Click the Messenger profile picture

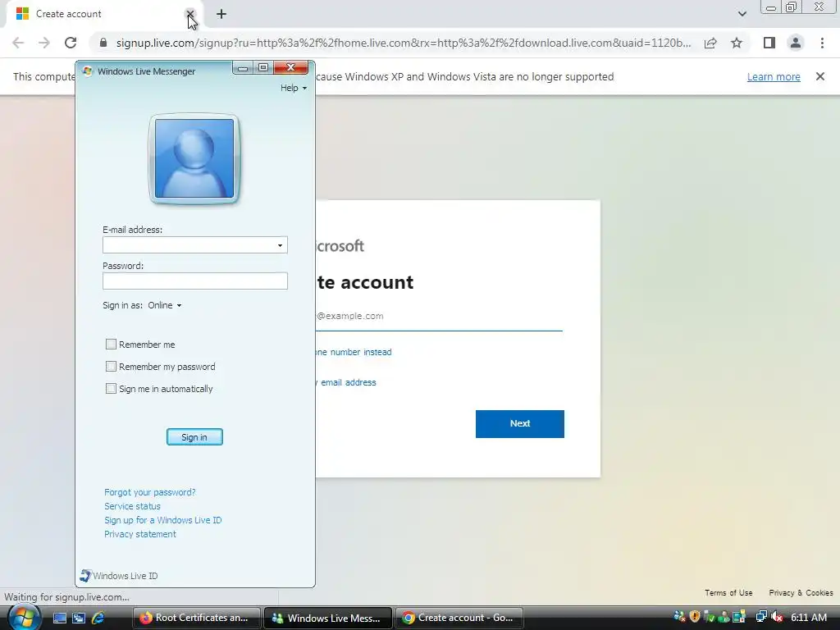194,158
